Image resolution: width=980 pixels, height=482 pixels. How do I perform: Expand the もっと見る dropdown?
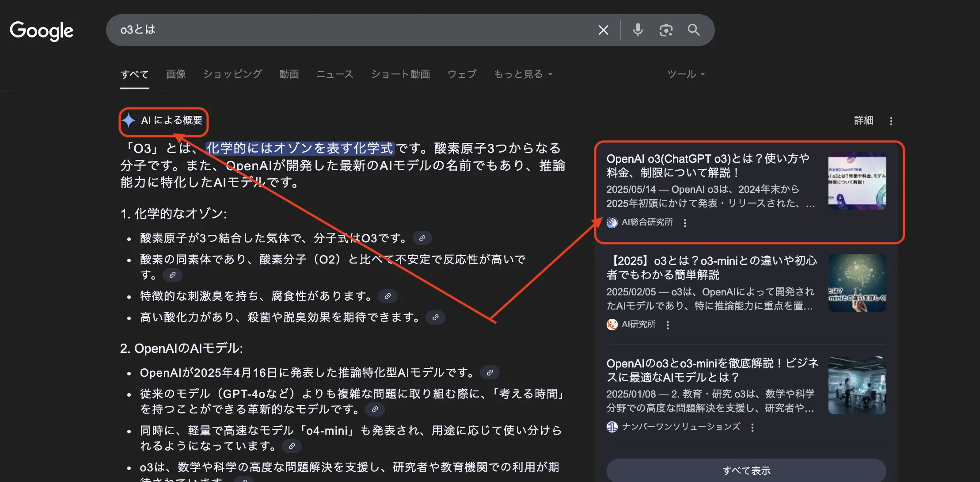tap(523, 74)
